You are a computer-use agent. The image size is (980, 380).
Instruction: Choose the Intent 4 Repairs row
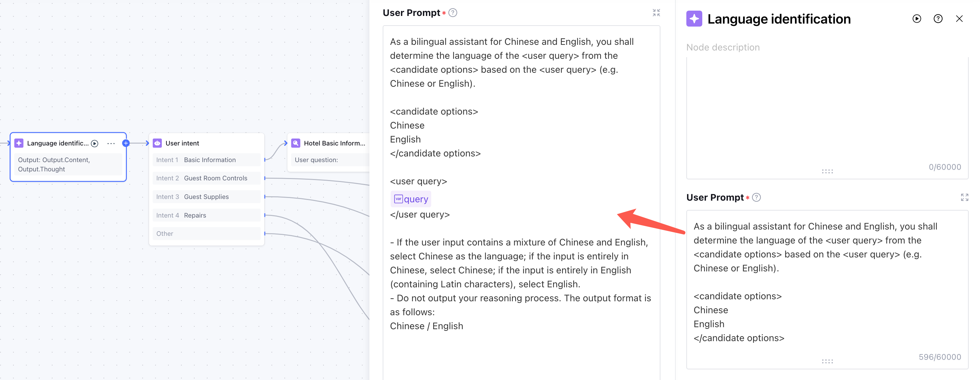pos(206,215)
